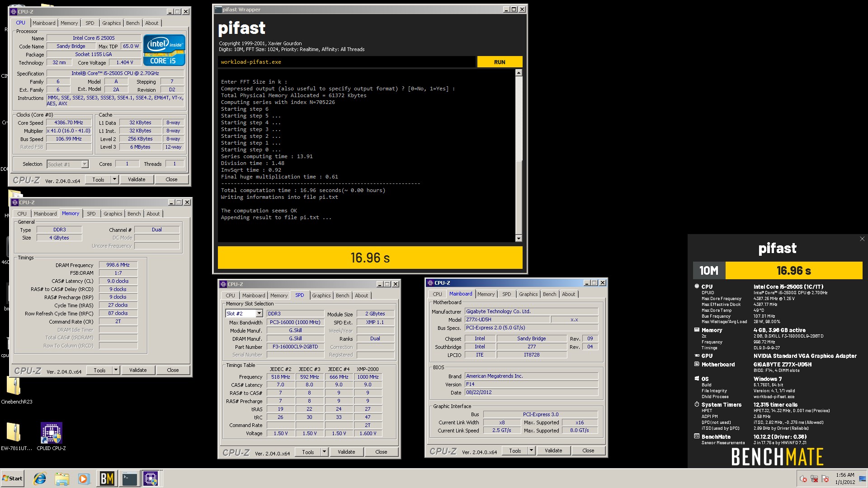Click Validate in CPU-Z Mainboard window
The image size is (868, 488).
(553, 451)
